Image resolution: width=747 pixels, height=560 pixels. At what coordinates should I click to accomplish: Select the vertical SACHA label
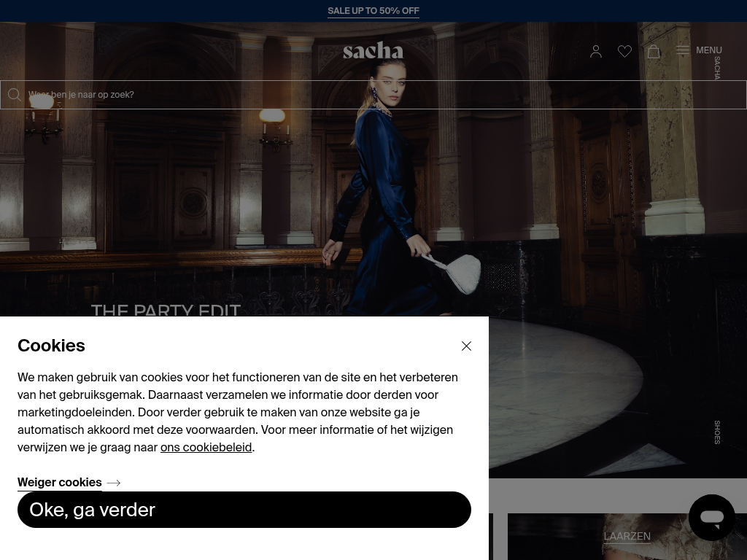click(x=717, y=68)
